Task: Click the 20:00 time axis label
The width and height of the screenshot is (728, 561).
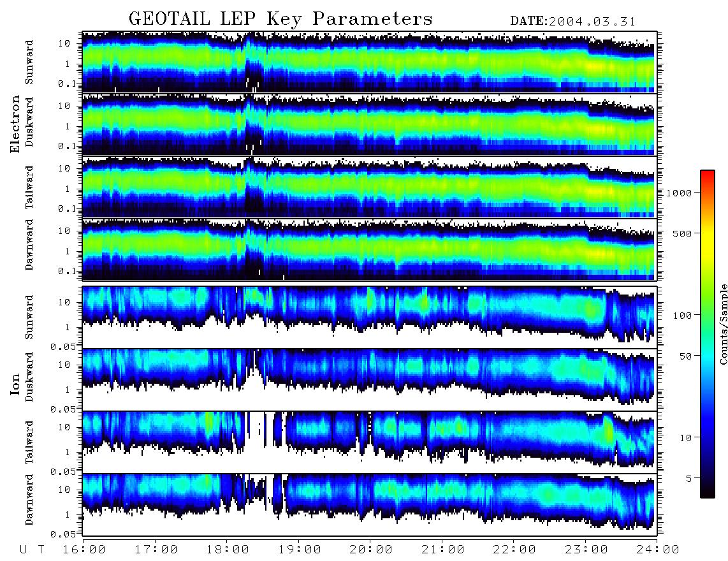Action: click(x=371, y=550)
